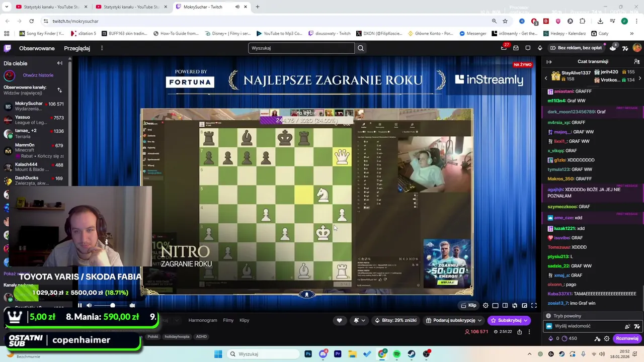Open the whispers speech bubble icon
This screenshot has width=644, height=362.
pyautogui.click(x=528, y=48)
